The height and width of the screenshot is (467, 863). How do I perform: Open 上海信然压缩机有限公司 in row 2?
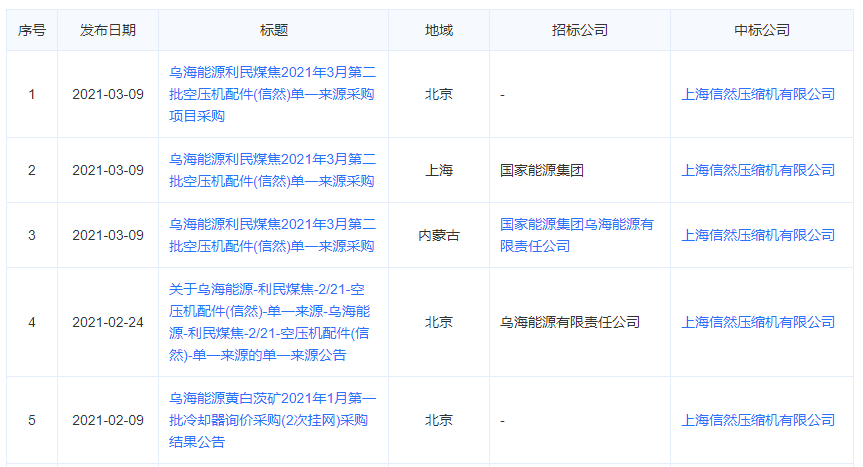point(758,170)
